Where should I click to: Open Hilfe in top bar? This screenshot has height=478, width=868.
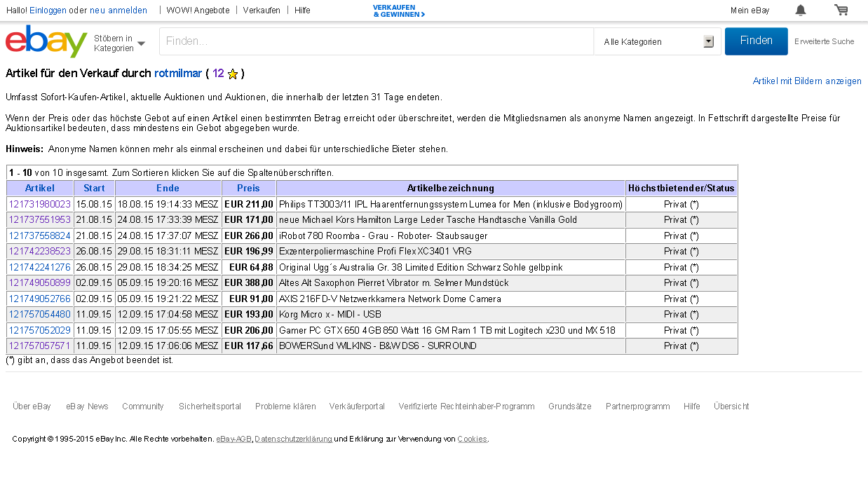302,11
